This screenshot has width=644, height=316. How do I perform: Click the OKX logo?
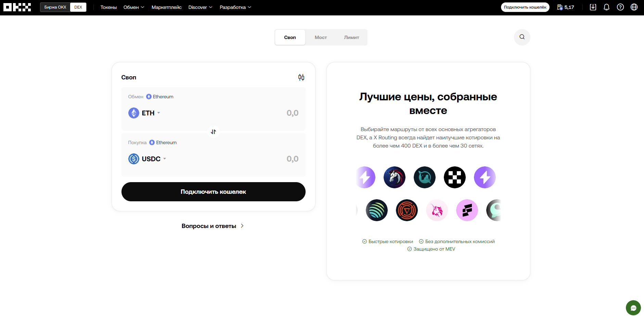17,7
